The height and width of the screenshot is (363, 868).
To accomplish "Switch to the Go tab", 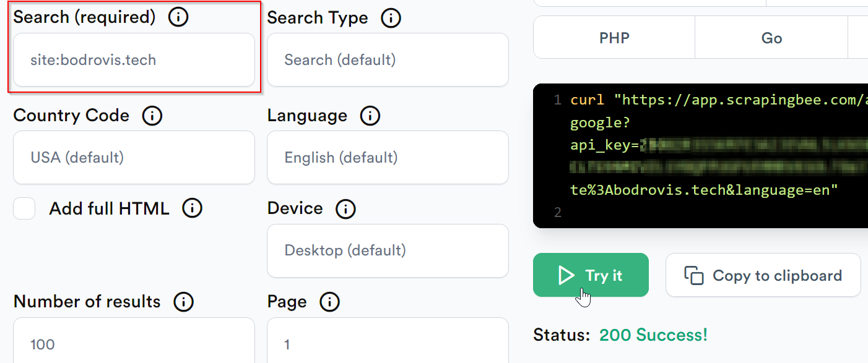I will 771,37.
